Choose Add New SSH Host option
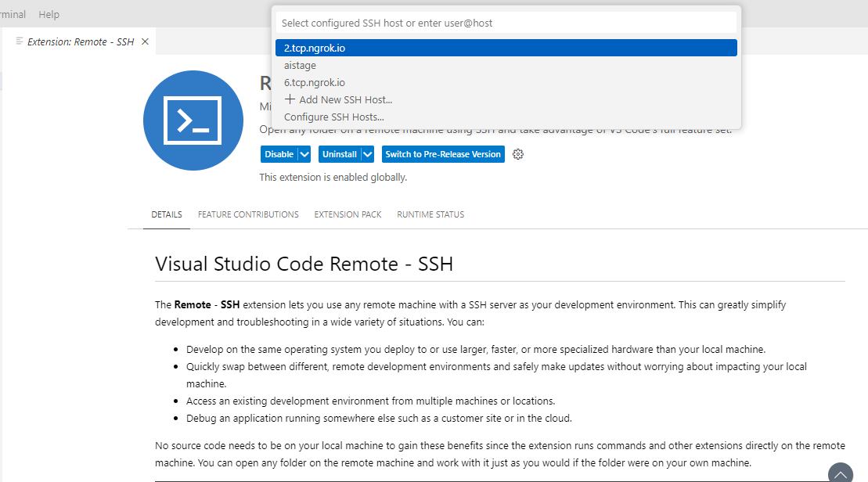Viewport: 868px width, 482px height. coord(506,99)
